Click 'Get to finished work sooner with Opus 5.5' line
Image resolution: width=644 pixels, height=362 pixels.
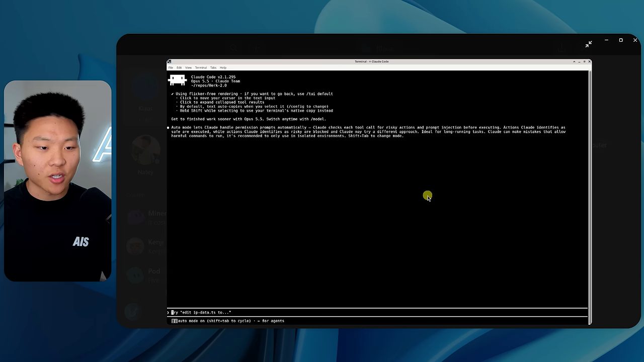click(249, 119)
